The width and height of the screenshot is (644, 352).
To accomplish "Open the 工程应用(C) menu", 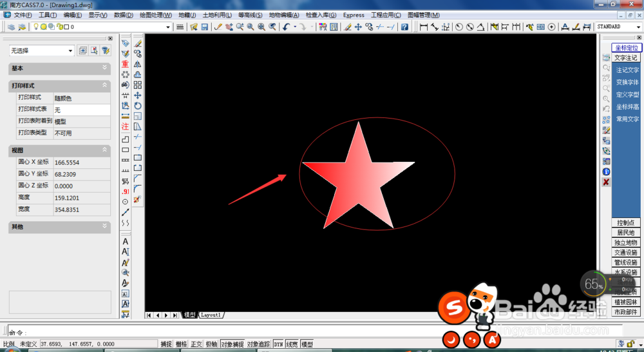I will coord(386,15).
